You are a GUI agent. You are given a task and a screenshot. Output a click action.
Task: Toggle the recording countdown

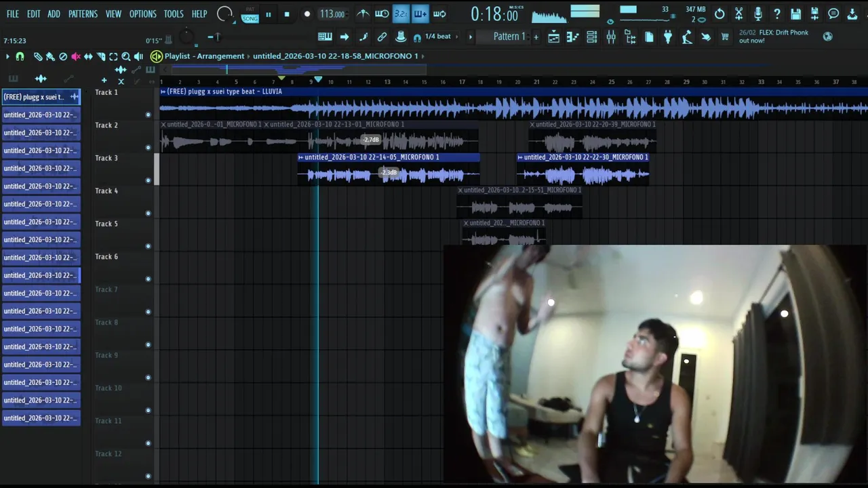click(401, 14)
